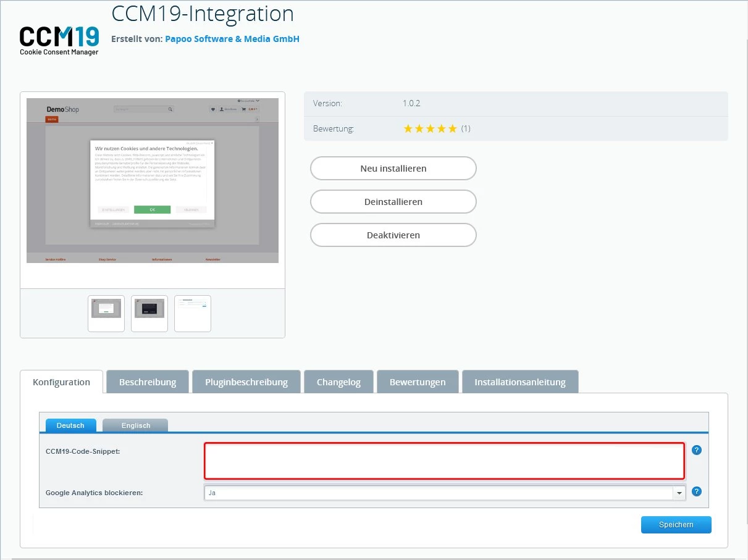Deactivate the plugin via Deaktivieren button

click(393, 235)
